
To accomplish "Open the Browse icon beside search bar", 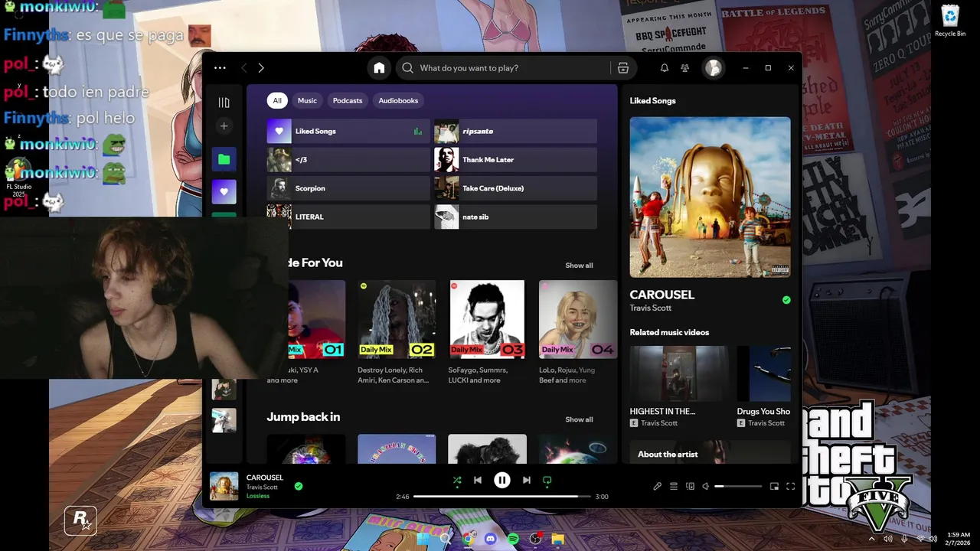I will coord(623,68).
